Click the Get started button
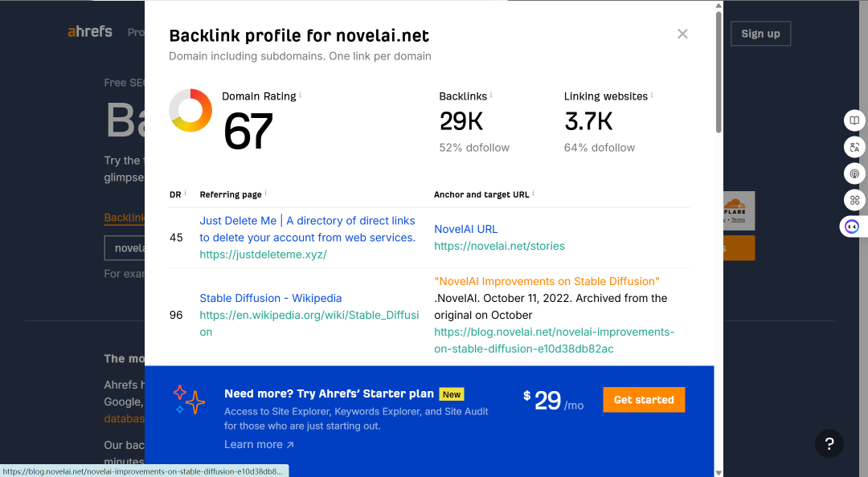The width and height of the screenshot is (868, 477). point(644,400)
